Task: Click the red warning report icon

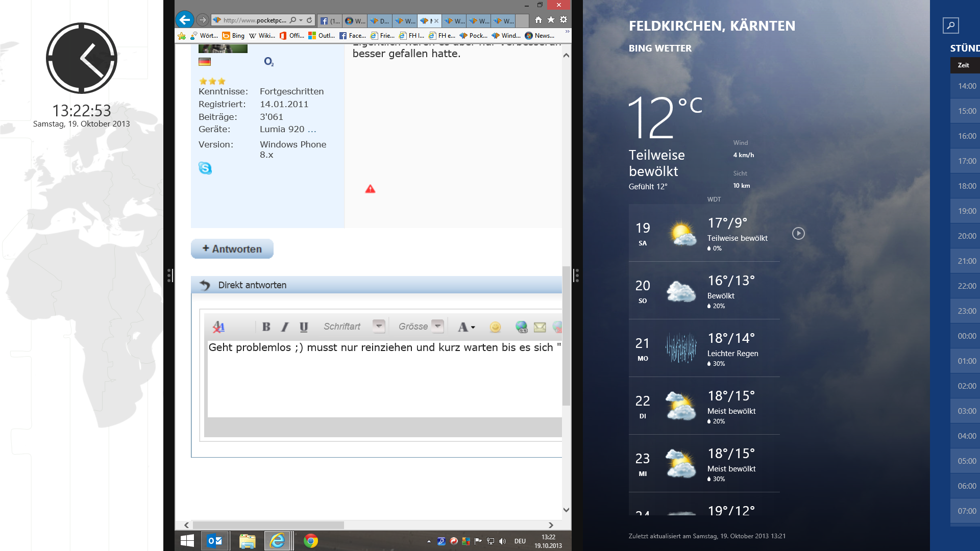Action: coord(370,189)
